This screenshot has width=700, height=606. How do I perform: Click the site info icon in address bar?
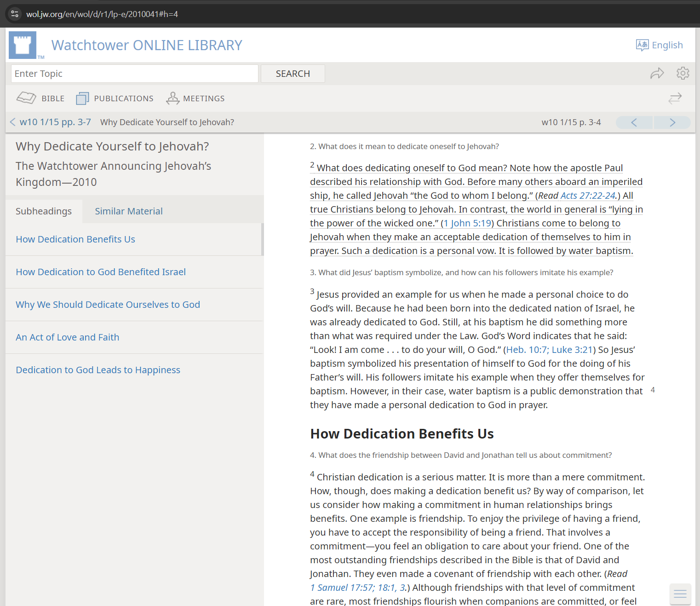[x=15, y=14]
